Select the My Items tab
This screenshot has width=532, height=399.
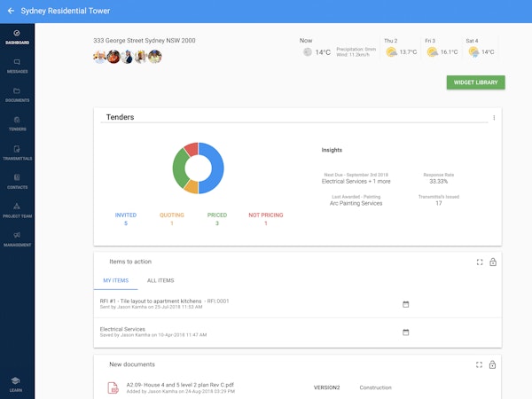116,280
